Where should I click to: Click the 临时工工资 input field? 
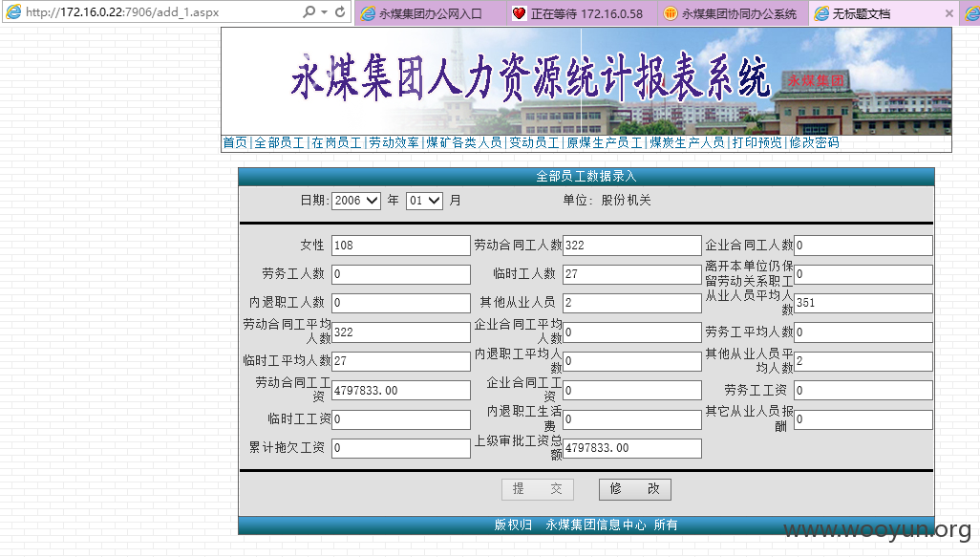tap(400, 418)
